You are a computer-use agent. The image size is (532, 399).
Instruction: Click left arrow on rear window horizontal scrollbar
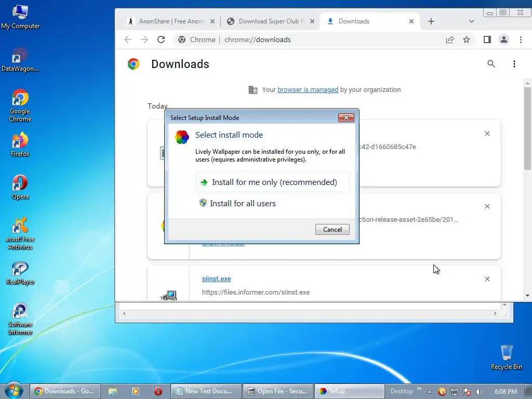click(x=124, y=313)
